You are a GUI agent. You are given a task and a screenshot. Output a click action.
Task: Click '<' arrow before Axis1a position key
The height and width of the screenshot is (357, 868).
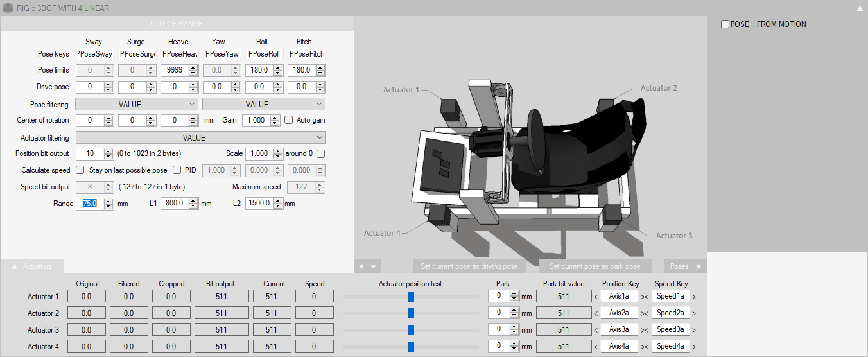tap(595, 297)
